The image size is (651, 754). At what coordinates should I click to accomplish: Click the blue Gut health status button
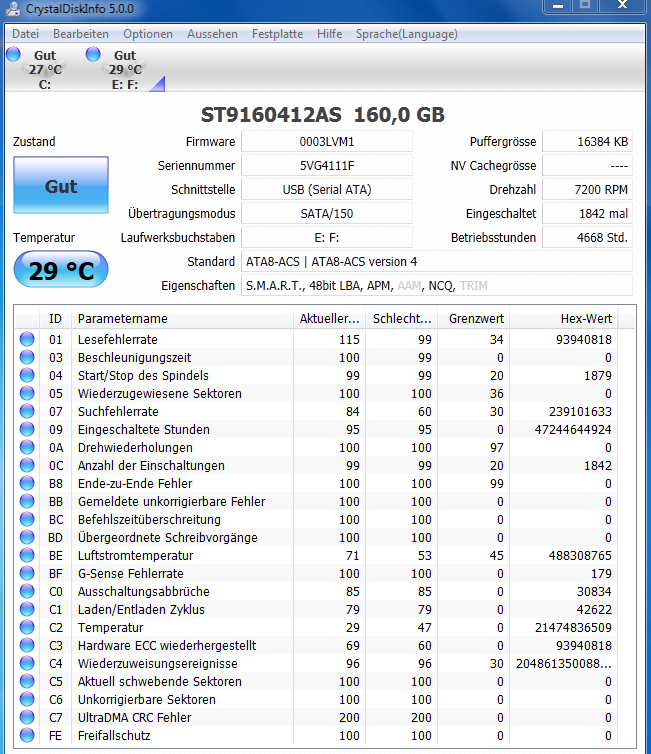(61, 185)
